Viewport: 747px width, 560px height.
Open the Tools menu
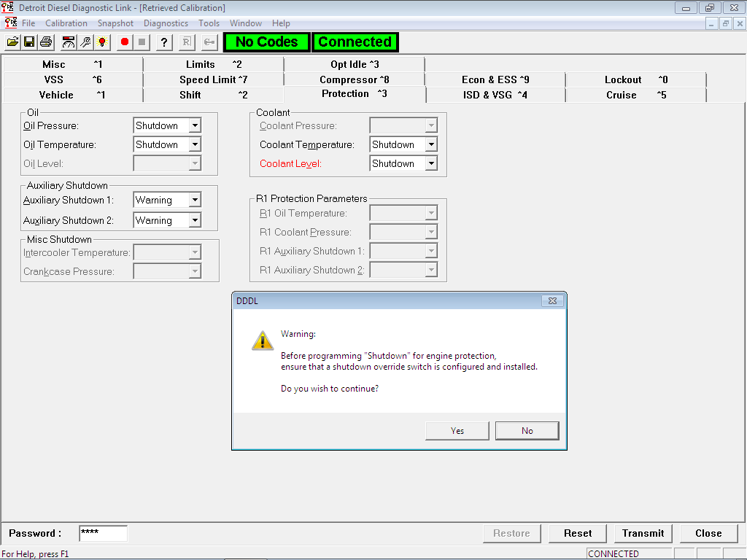click(x=209, y=23)
